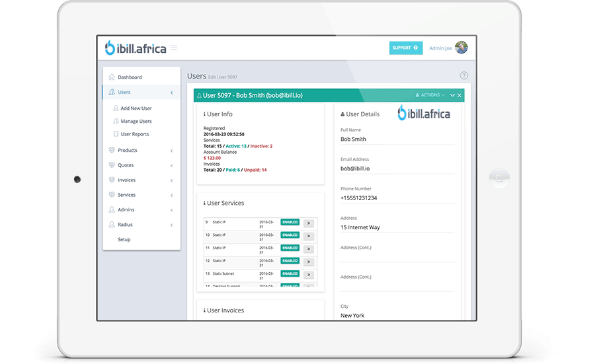Click the User Details person icon

pyautogui.click(x=342, y=114)
